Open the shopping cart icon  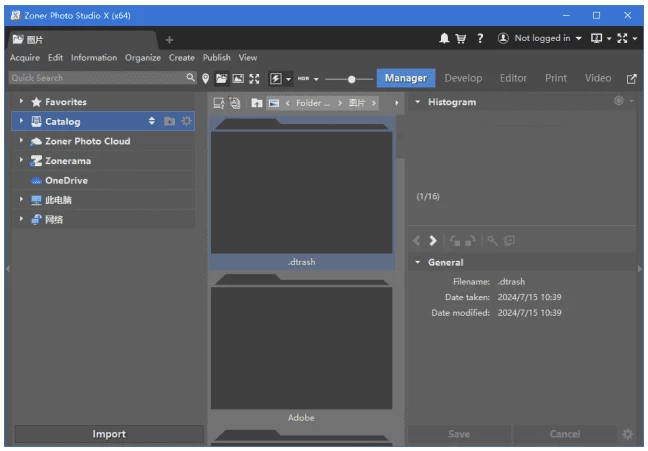point(461,38)
